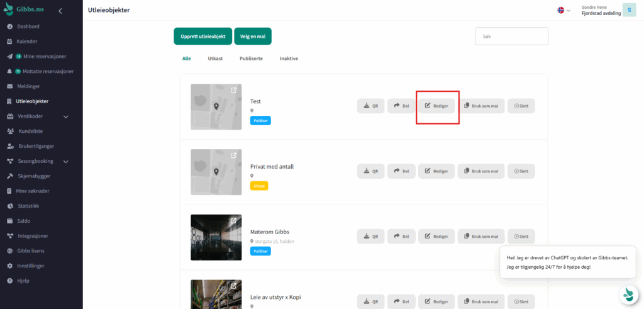Select the Inaktive tab
The height and width of the screenshot is (309, 644).
pos(289,59)
